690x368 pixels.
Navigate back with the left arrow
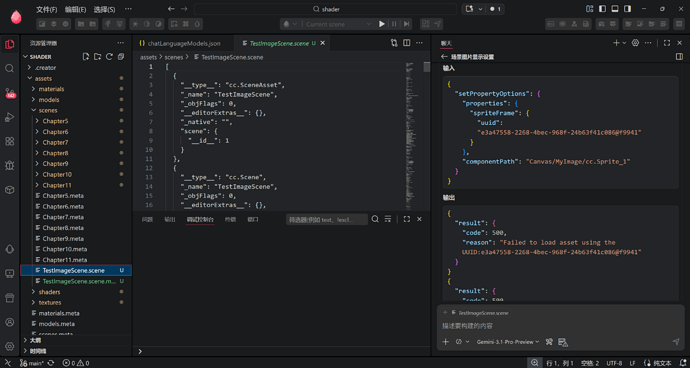(171, 9)
